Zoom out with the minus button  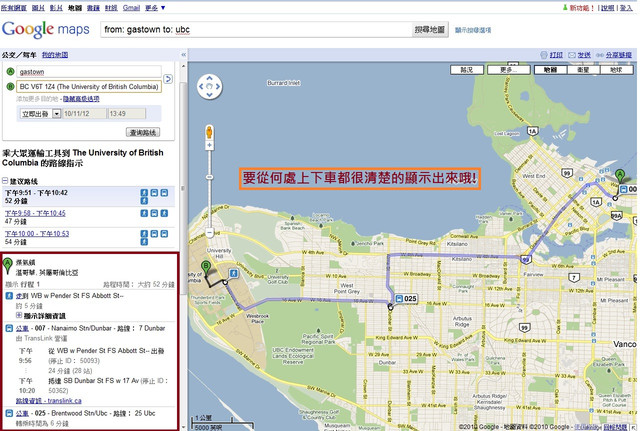tap(209, 233)
